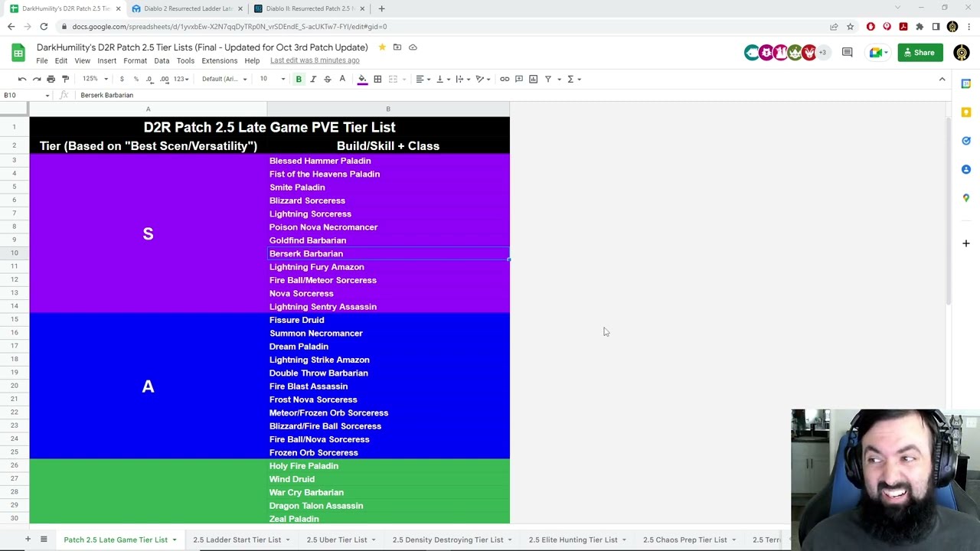
Task: Insert a chart
Action: (x=534, y=79)
